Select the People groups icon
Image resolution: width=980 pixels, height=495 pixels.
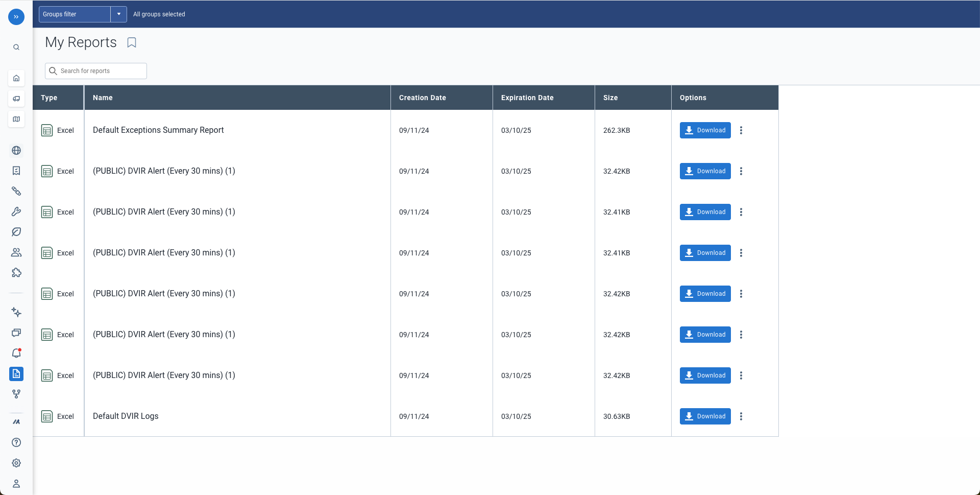point(16,252)
